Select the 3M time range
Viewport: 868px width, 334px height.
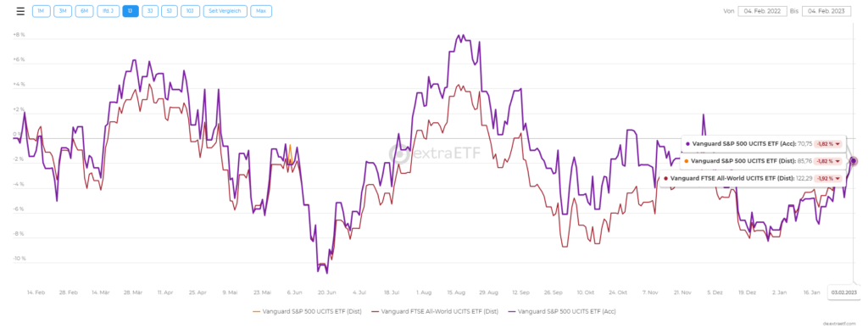click(x=63, y=11)
